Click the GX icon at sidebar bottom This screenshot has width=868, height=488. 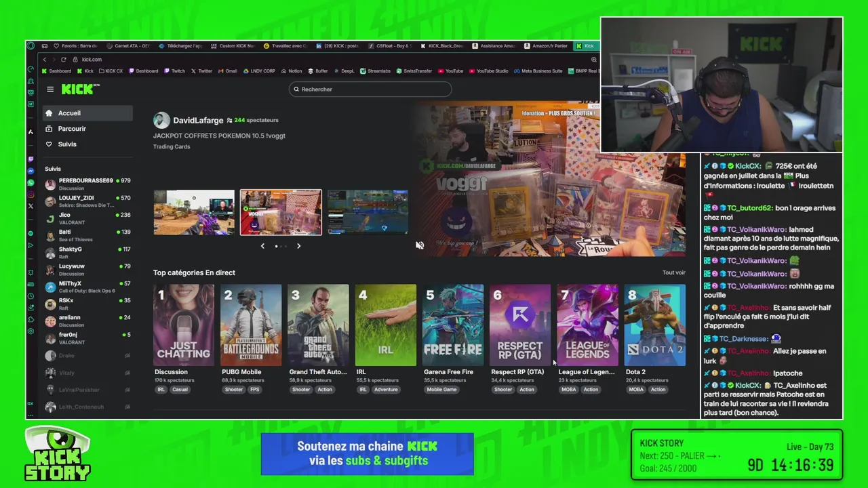(x=31, y=404)
